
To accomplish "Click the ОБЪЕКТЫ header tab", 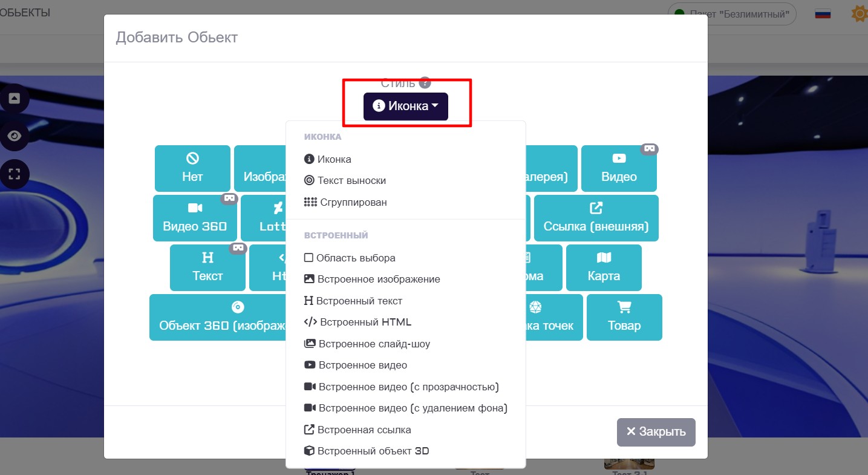I will (x=25, y=12).
